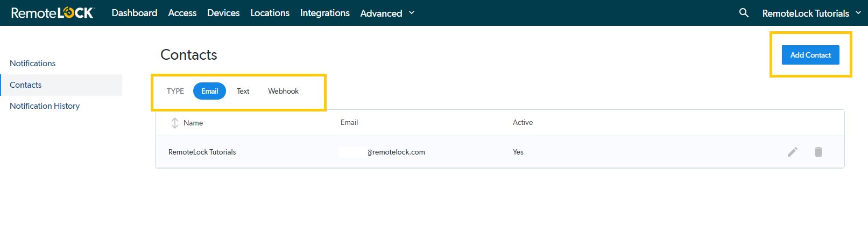The height and width of the screenshot is (231, 868).
Task: Click the Email column header
Action: [349, 123]
